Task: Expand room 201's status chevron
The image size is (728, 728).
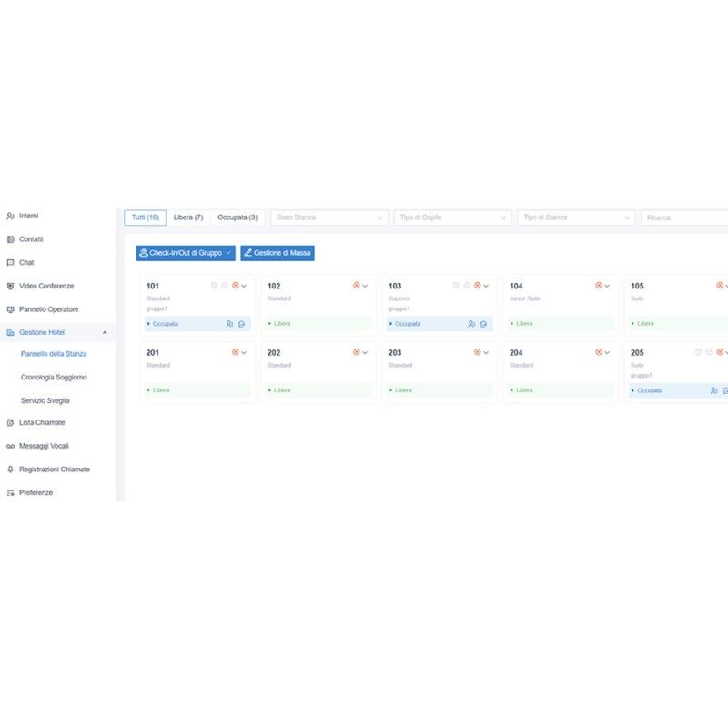Action: (244, 353)
